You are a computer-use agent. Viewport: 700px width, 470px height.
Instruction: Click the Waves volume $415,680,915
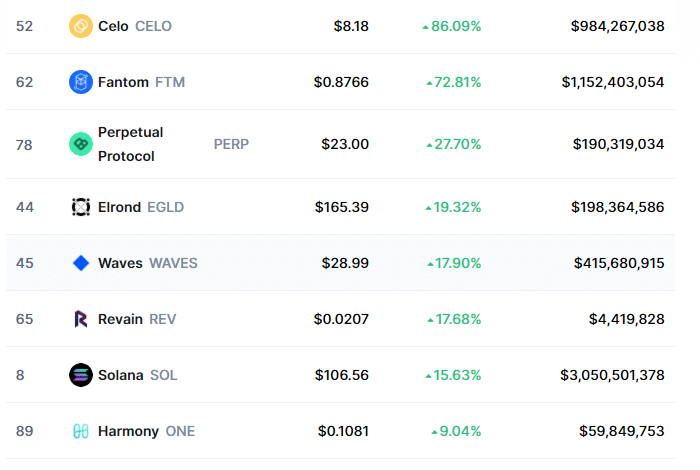(x=619, y=263)
